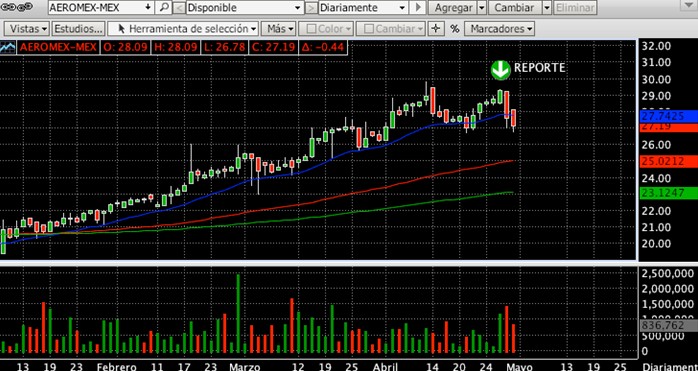This screenshot has height=371, width=698.
Task: Click the Estudios... button
Action: [x=78, y=29]
